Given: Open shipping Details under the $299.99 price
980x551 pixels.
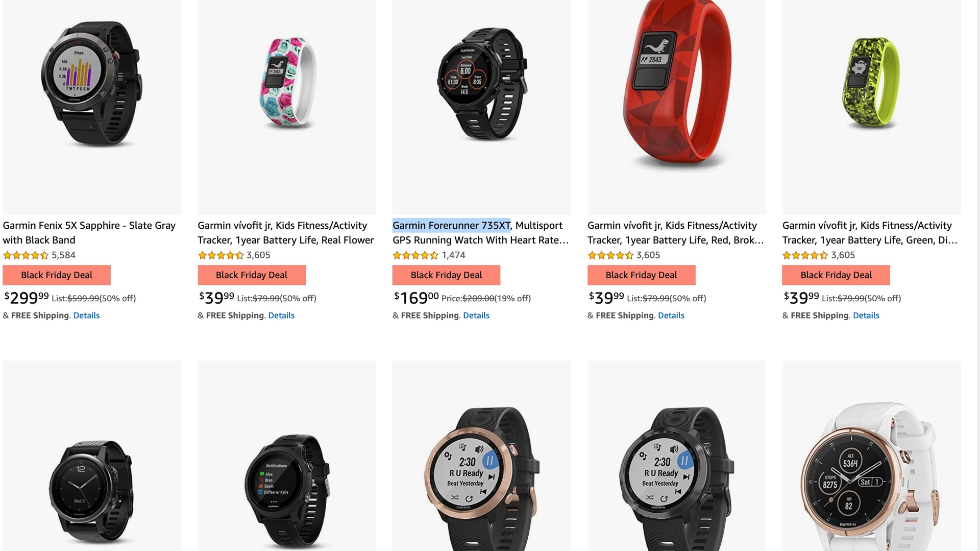Looking at the screenshot, I should (x=86, y=315).
